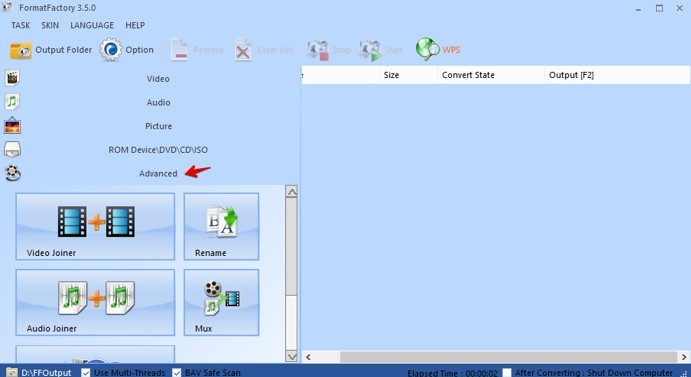Open the Output Folder
The height and width of the screenshot is (377, 691).
(51, 50)
